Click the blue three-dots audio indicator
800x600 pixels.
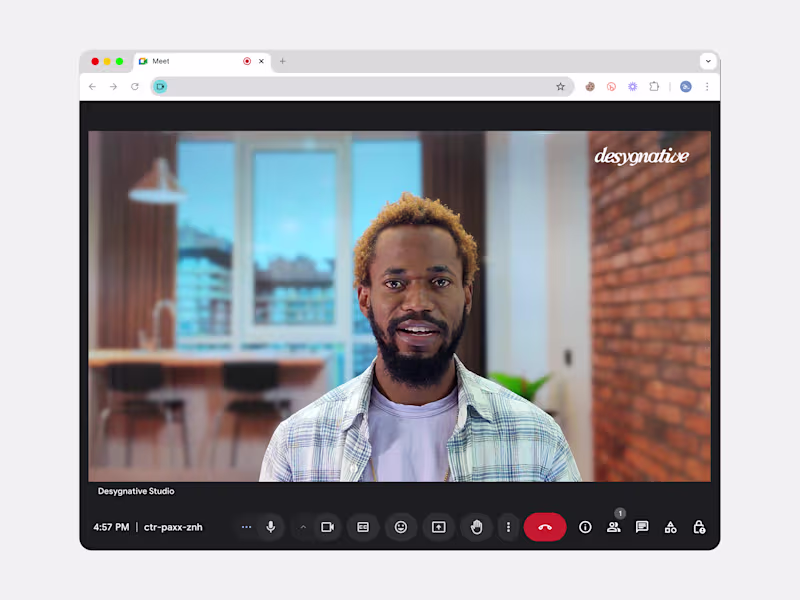246,527
